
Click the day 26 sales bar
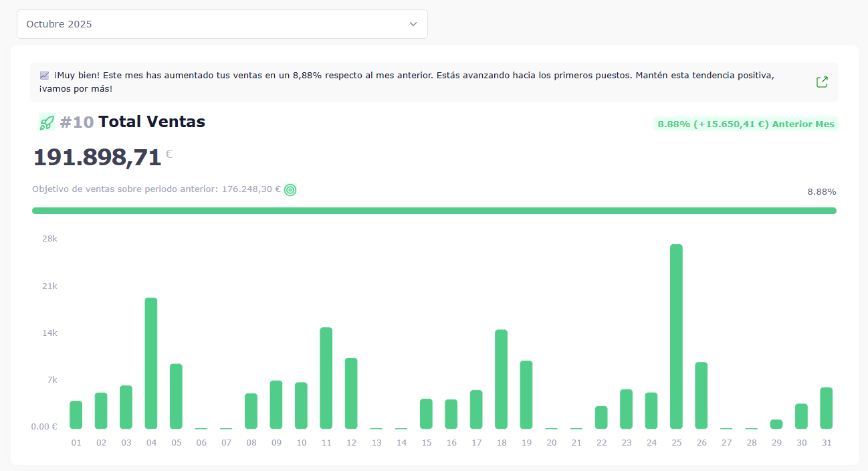tap(701, 395)
